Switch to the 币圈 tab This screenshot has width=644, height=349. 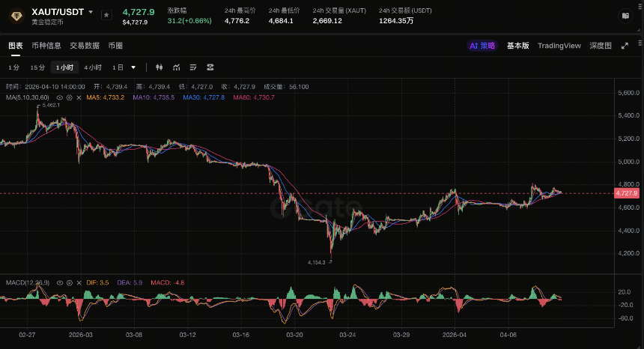click(115, 46)
